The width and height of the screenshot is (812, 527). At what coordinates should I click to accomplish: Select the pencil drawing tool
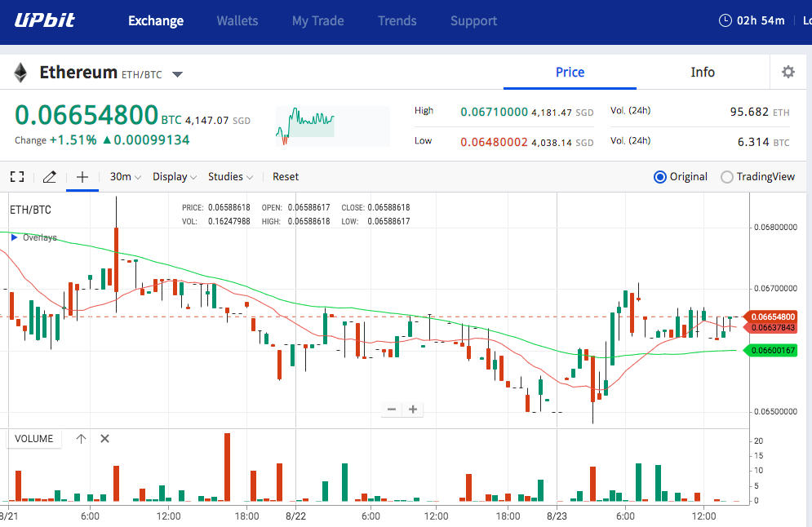coord(49,176)
